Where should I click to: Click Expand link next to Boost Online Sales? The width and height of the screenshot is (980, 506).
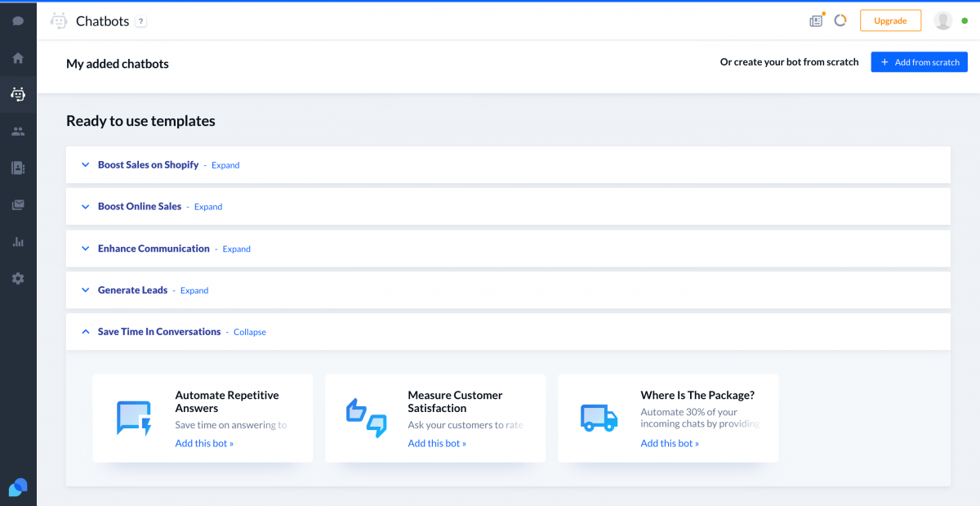(x=208, y=207)
